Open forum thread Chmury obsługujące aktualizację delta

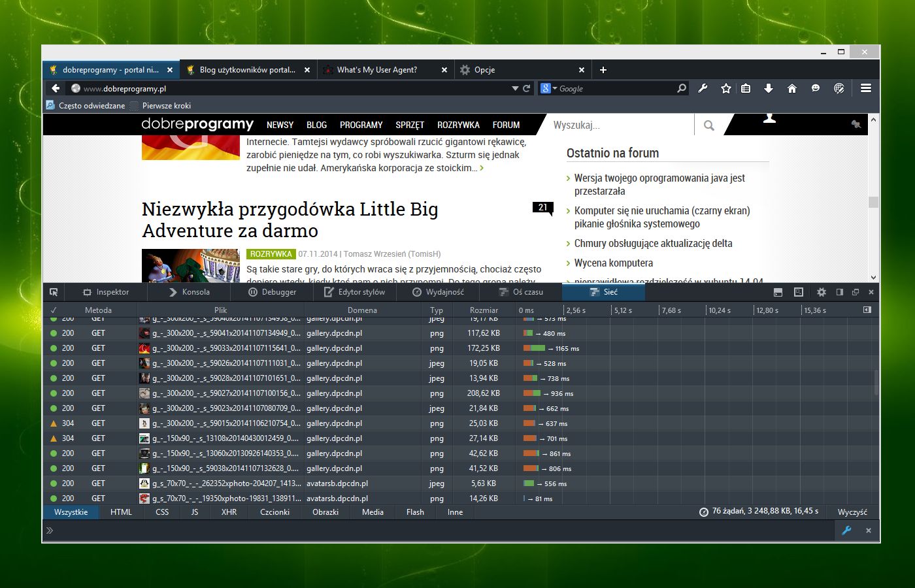pyautogui.click(x=653, y=243)
